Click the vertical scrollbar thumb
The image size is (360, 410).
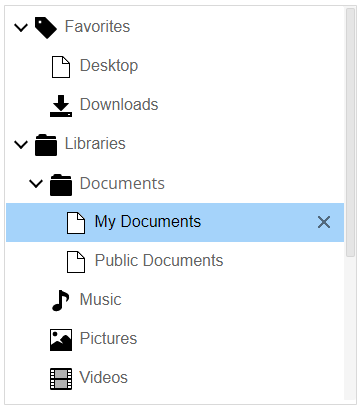350,133
